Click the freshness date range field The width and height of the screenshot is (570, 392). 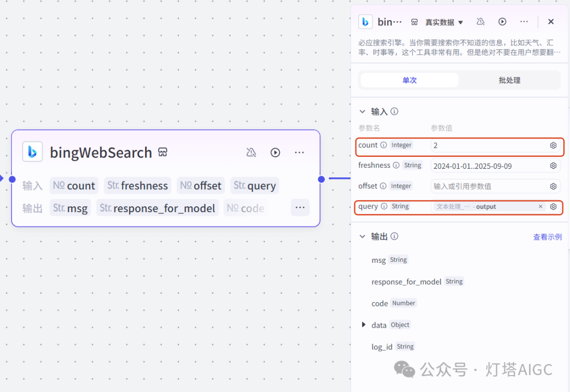click(x=489, y=166)
